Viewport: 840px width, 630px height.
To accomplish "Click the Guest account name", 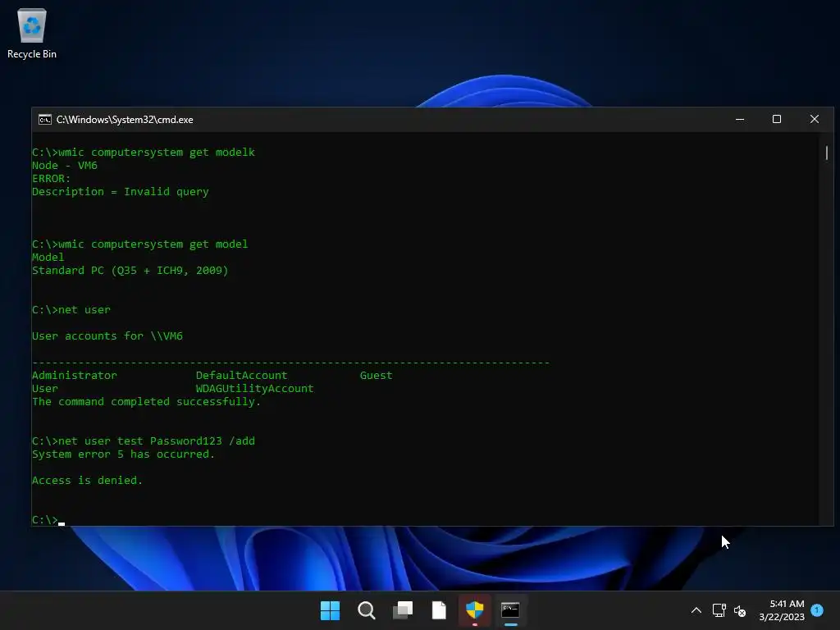I will (376, 376).
